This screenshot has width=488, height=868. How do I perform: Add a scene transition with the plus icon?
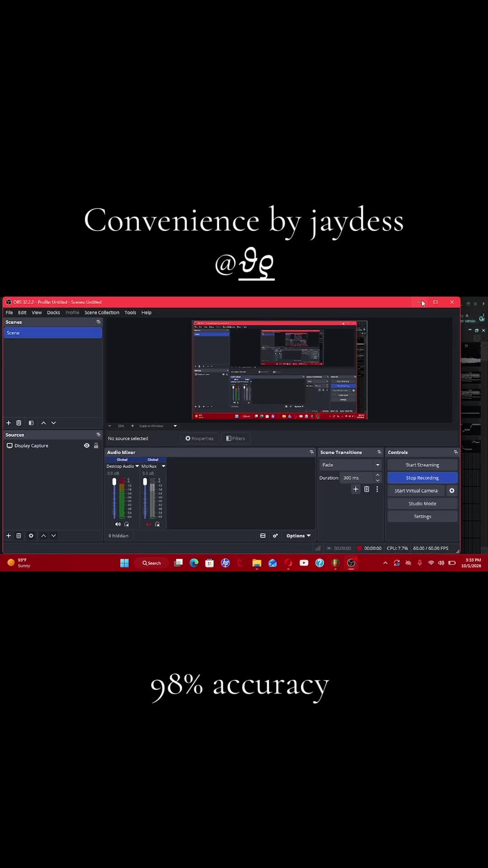356,489
